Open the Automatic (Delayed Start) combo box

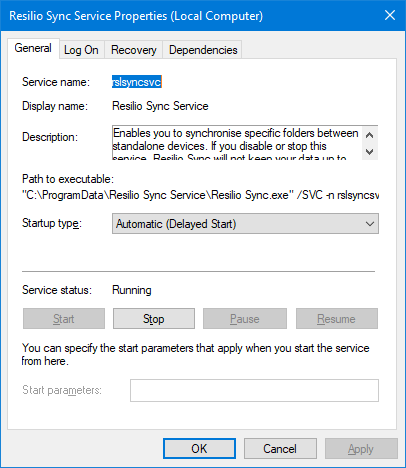pos(245,224)
